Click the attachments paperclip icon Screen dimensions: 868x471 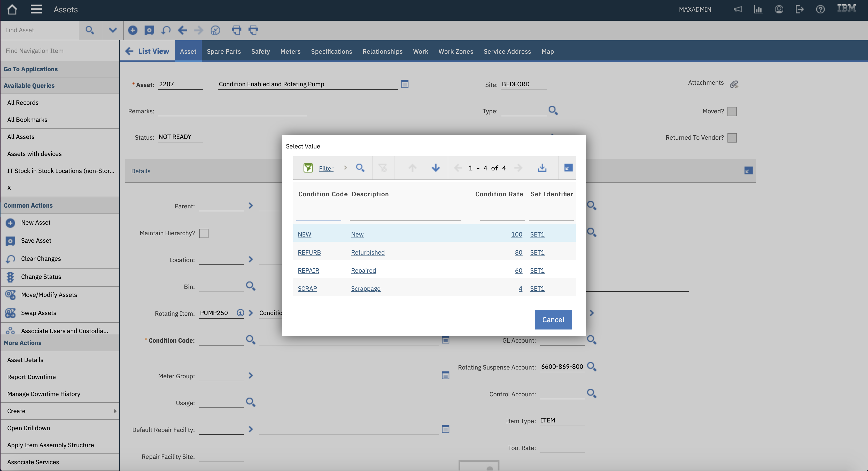(x=734, y=84)
